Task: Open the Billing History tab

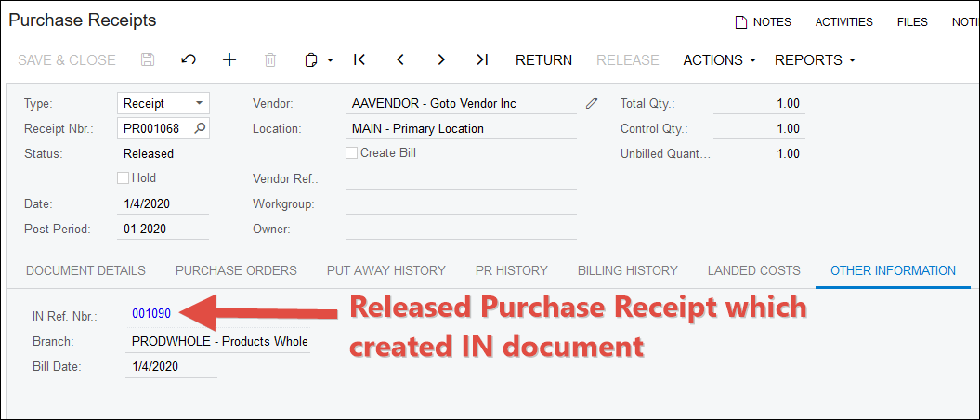Action: (627, 270)
